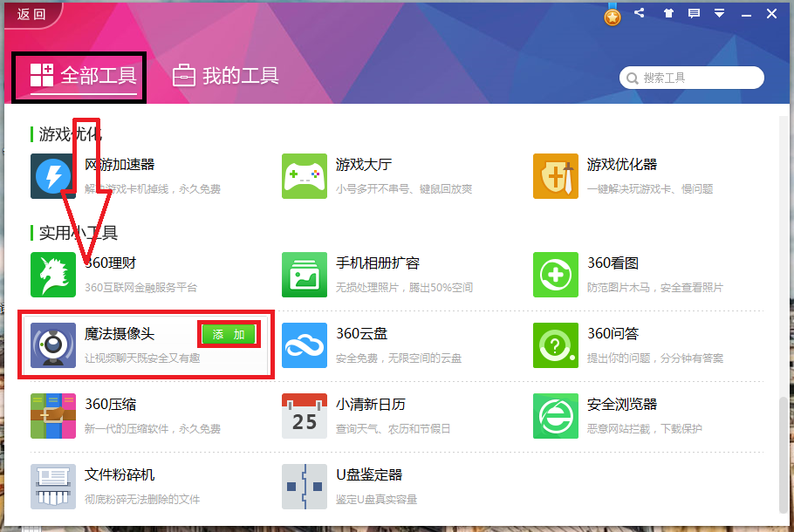794x532 pixels.
Task: Open the 360理财 unicorn icon
Action: [53, 275]
